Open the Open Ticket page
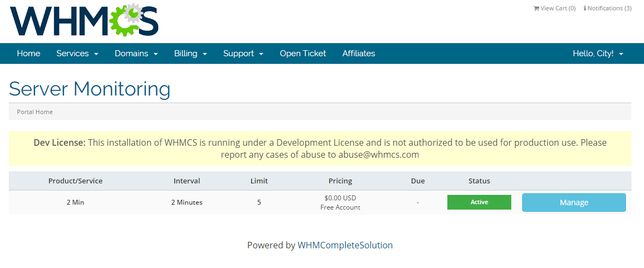 pyautogui.click(x=303, y=53)
